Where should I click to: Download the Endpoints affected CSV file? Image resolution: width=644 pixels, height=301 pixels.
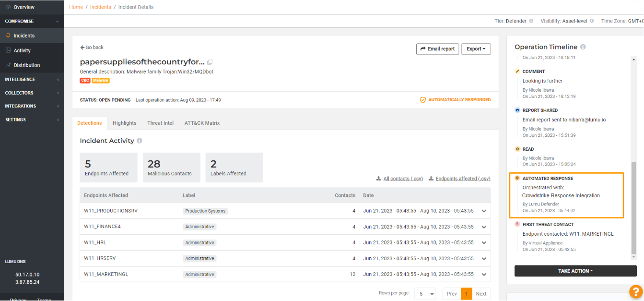[462, 178]
